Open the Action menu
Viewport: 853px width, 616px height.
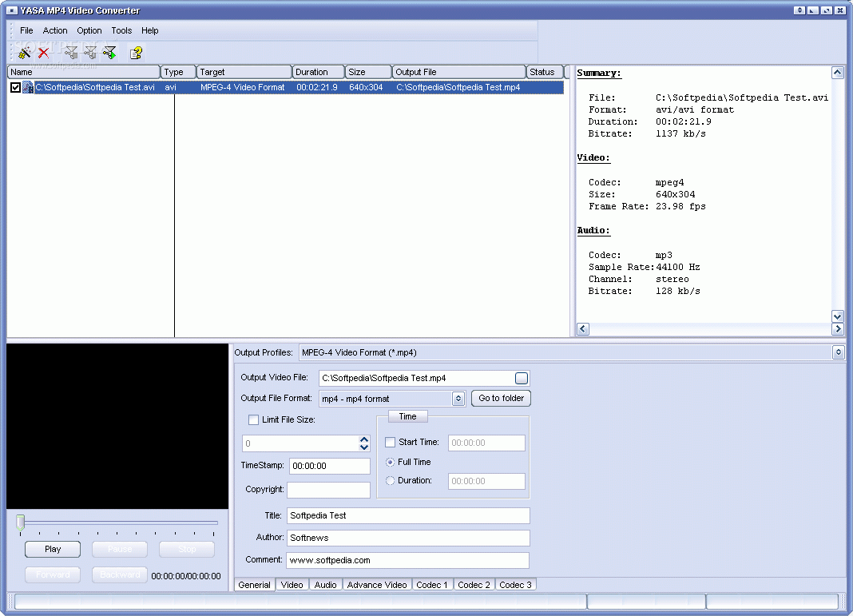tap(55, 30)
